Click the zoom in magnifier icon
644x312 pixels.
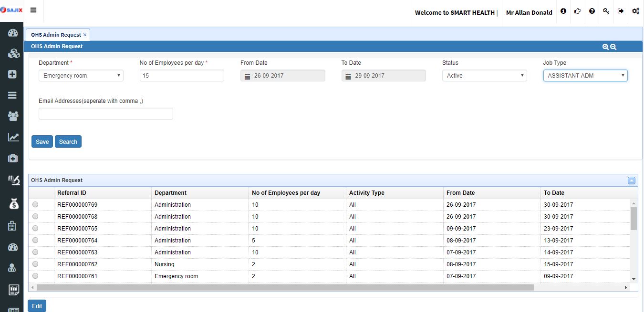605,47
